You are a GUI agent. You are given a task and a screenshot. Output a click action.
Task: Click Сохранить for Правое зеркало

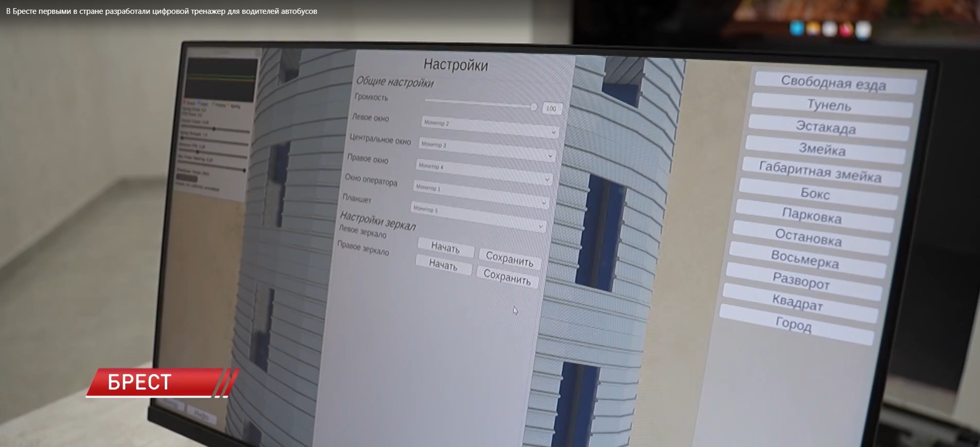507,278
